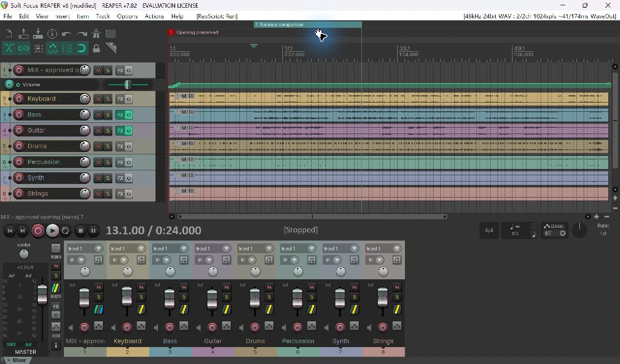Open the Track menu

[103, 16]
